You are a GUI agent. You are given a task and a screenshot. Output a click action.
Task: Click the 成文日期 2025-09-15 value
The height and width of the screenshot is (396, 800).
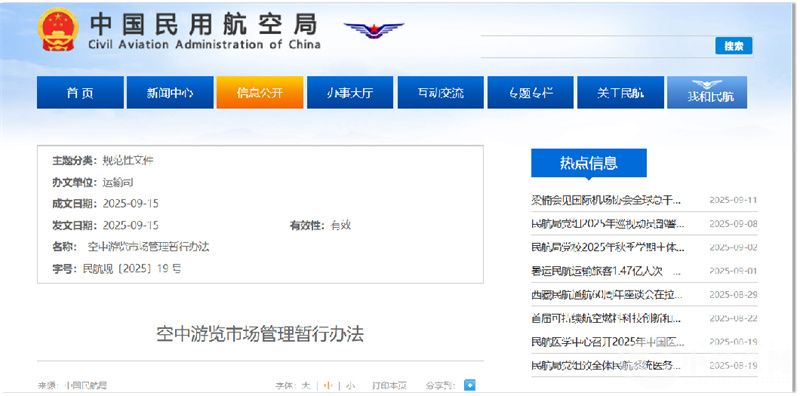pos(131,204)
